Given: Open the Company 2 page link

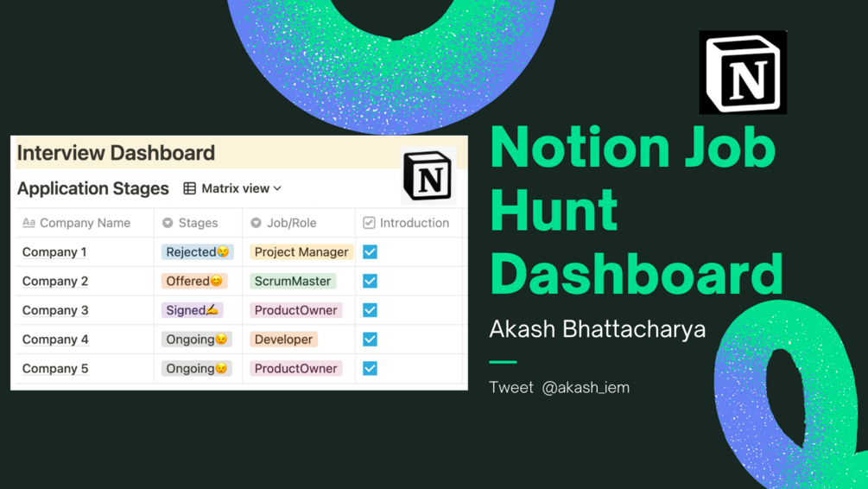Looking at the screenshot, I should pyautogui.click(x=54, y=282).
